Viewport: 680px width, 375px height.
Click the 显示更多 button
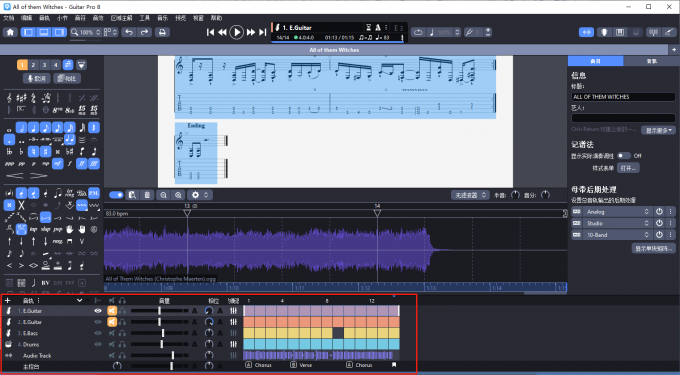click(658, 130)
